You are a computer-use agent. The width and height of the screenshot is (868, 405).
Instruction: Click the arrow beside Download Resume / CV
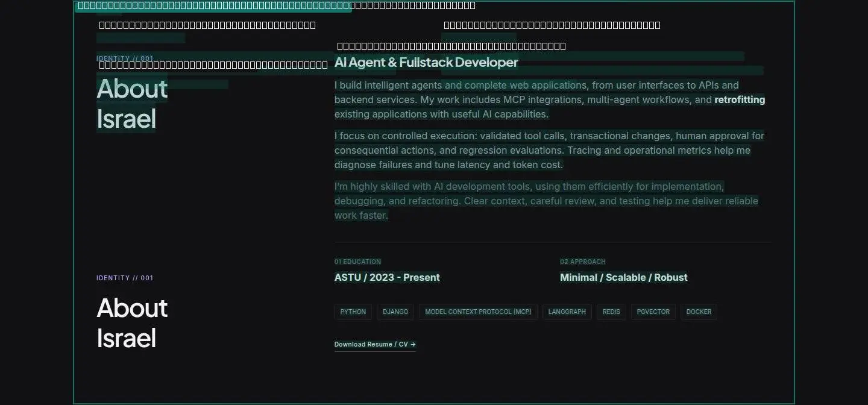(x=413, y=345)
